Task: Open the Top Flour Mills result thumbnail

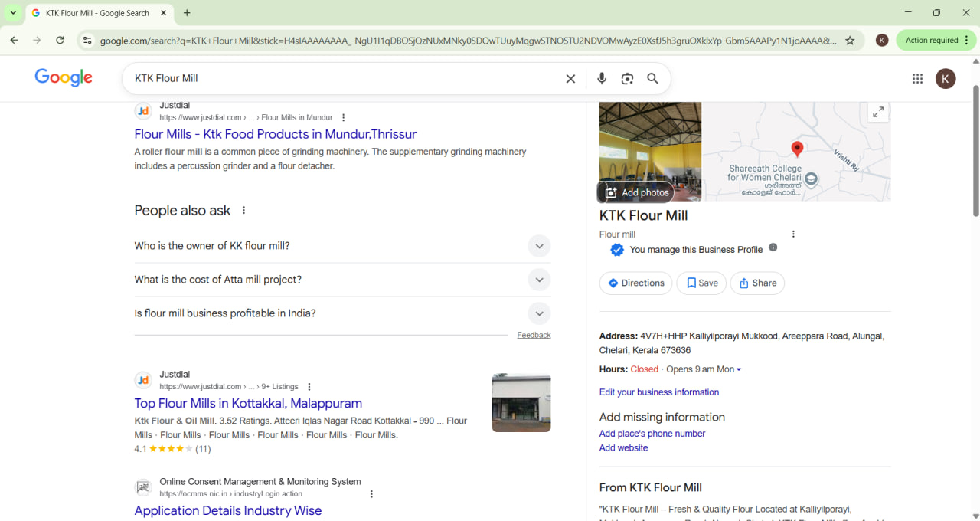Action: 521,403
